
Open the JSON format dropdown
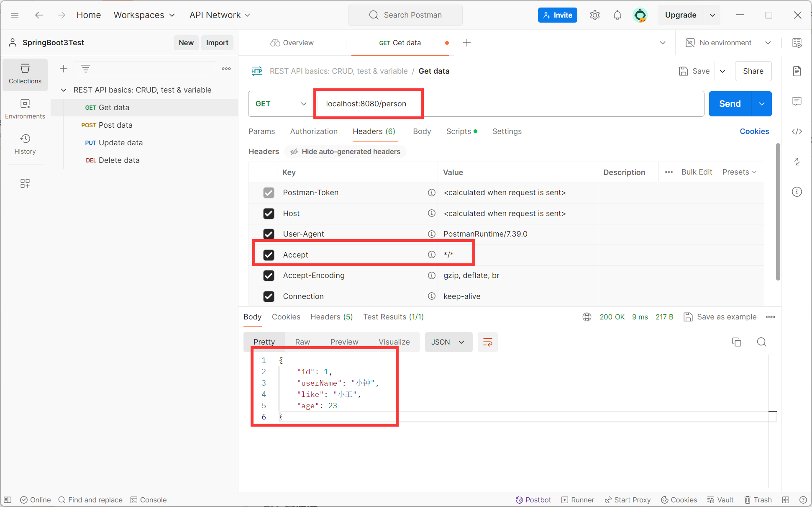point(448,342)
